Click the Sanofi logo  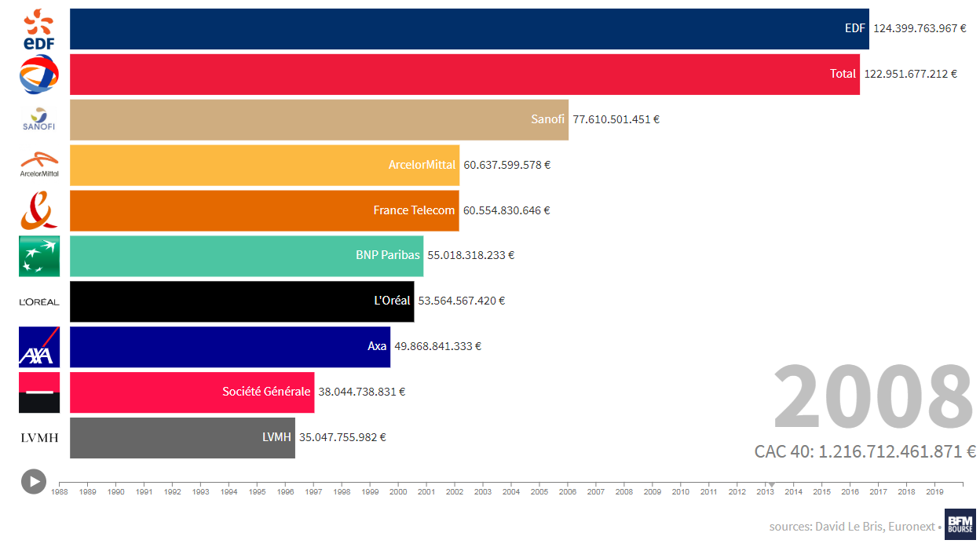click(39, 119)
